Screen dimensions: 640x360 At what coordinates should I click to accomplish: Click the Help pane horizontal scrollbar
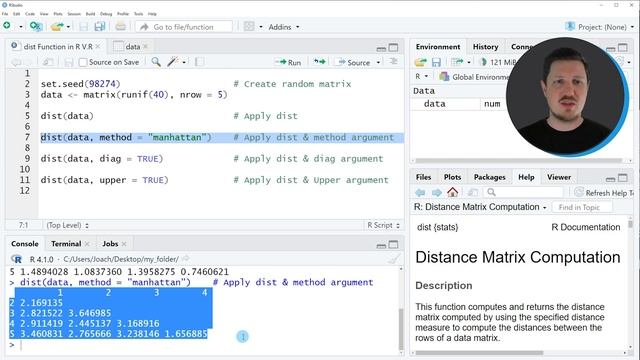click(479, 353)
